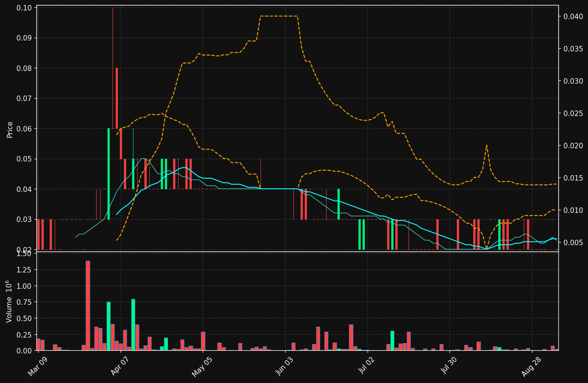The width and height of the screenshot is (588, 383).
Task: Click the "Mar 09" date label
Action: tap(37, 367)
